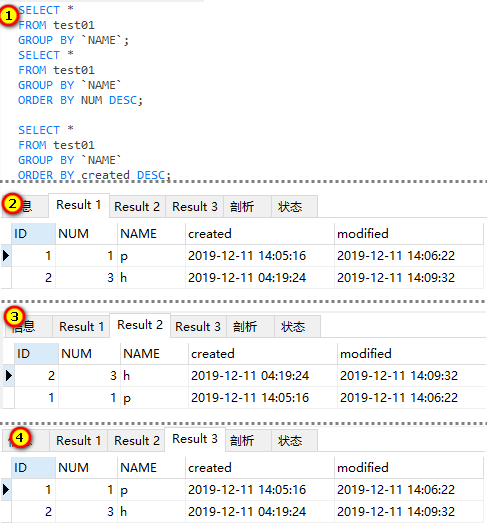The width and height of the screenshot is (487, 530).
Task: Click ID column header in first grid
Action: tap(33, 234)
